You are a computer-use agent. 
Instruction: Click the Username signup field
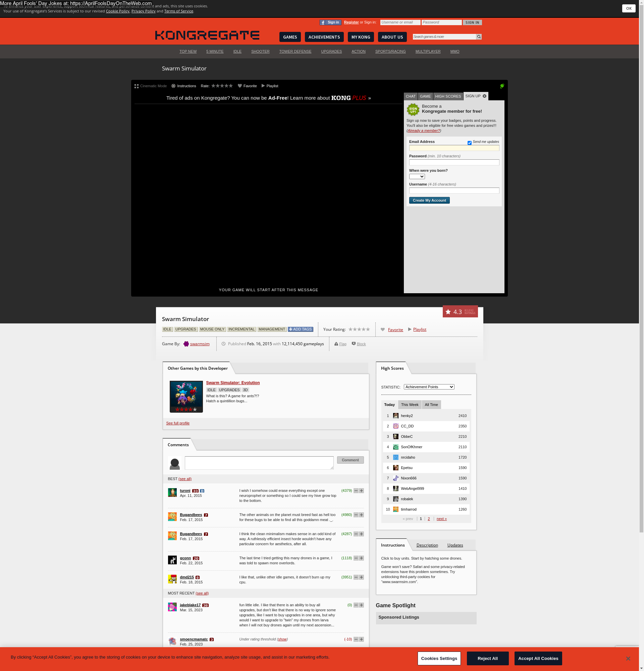pyautogui.click(x=454, y=191)
